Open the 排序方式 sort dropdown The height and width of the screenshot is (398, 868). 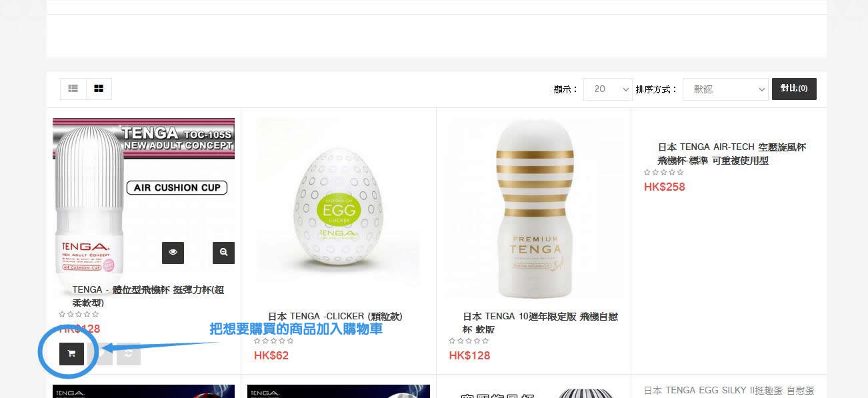[725, 89]
